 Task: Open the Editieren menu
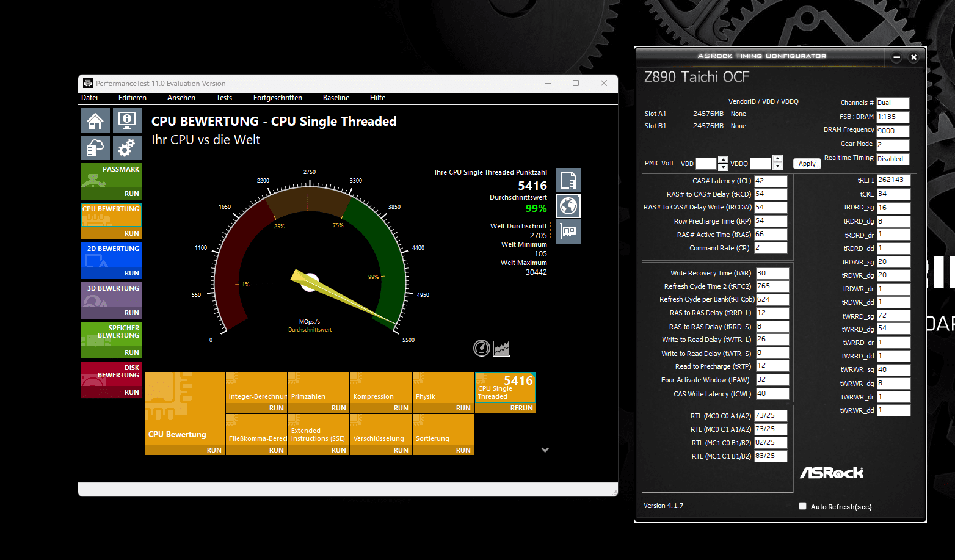click(x=133, y=98)
